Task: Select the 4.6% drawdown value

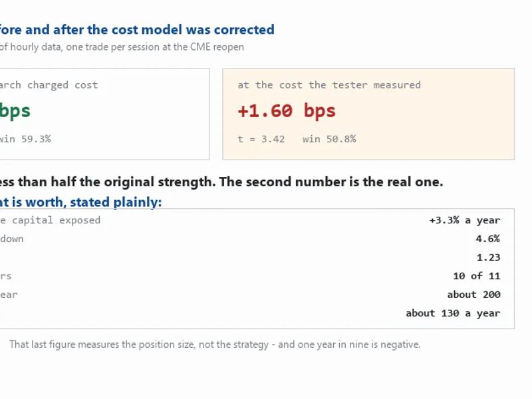Action: pos(488,239)
